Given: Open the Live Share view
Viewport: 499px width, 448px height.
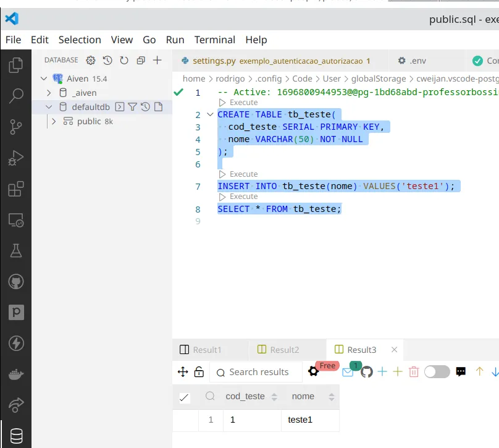Looking at the screenshot, I should click(x=16, y=405).
